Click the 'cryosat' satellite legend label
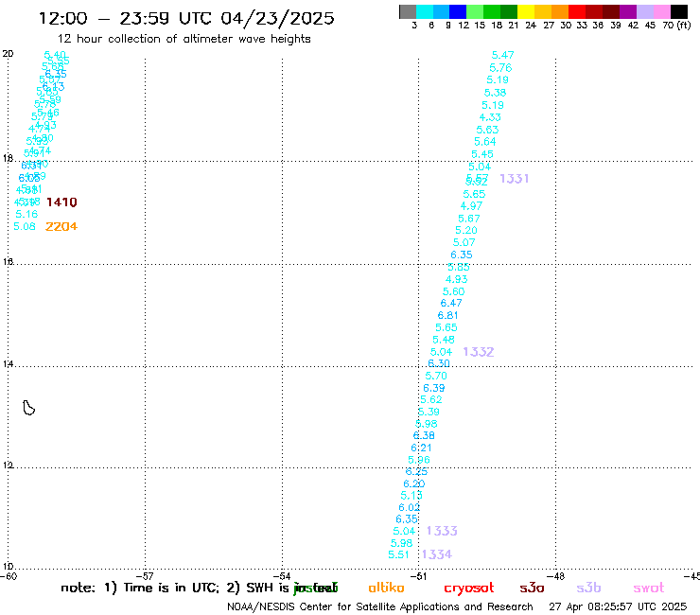This screenshot has height=615, width=700. click(x=469, y=589)
